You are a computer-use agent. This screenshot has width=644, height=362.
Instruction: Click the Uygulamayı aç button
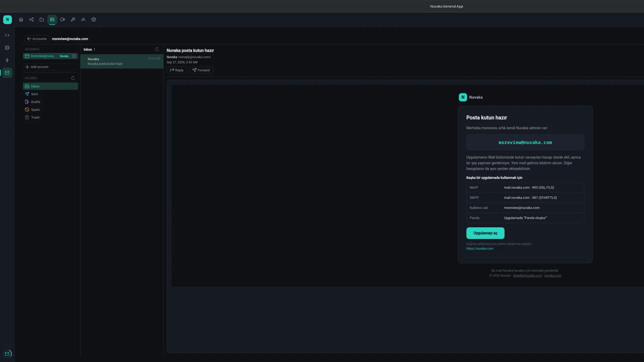coord(485,233)
